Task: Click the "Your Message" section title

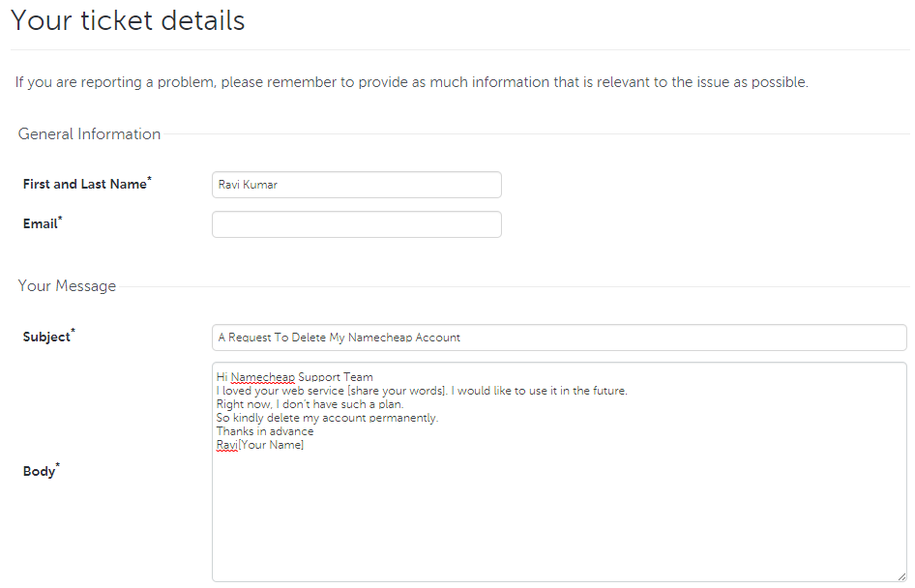Action: [67, 286]
